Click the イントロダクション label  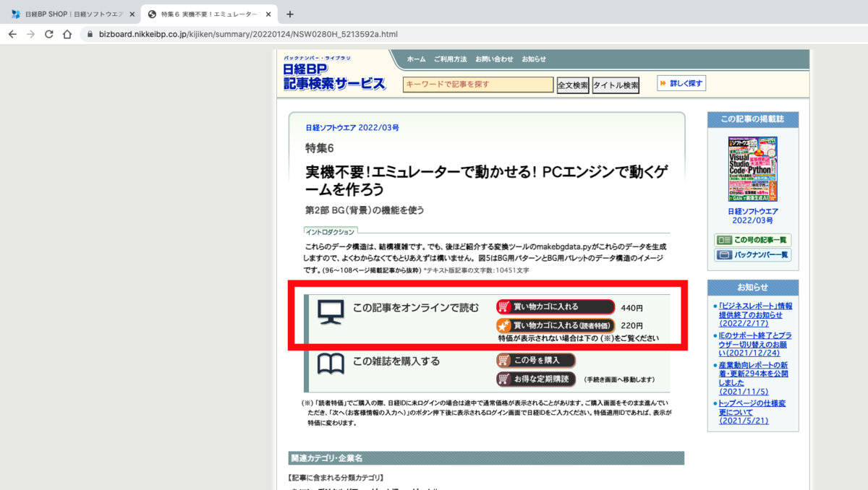click(x=331, y=232)
